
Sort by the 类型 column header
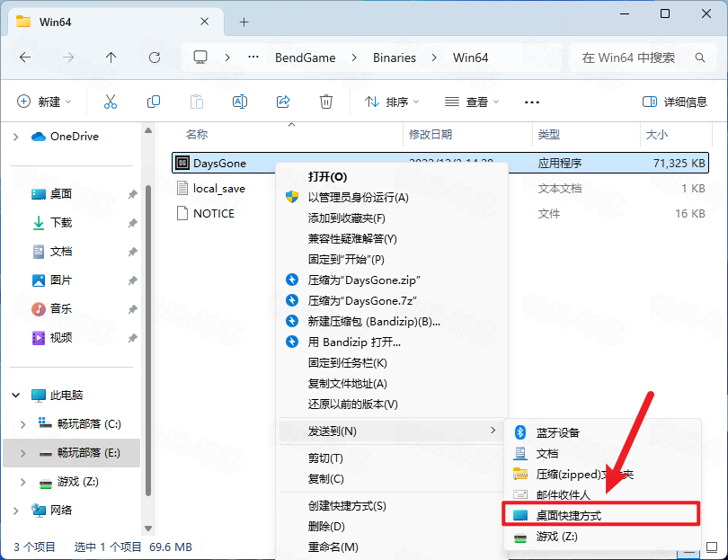(549, 134)
